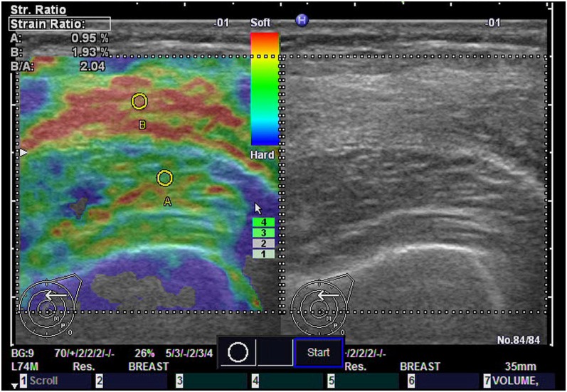Expand the menu arrow beside Scroll

tap(14, 386)
